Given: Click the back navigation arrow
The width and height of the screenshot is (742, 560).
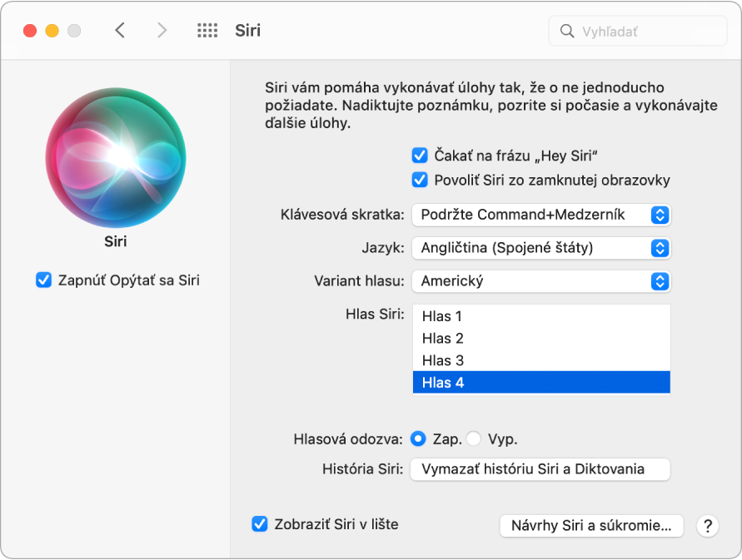Looking at the screenshot, I should (120, 30).
